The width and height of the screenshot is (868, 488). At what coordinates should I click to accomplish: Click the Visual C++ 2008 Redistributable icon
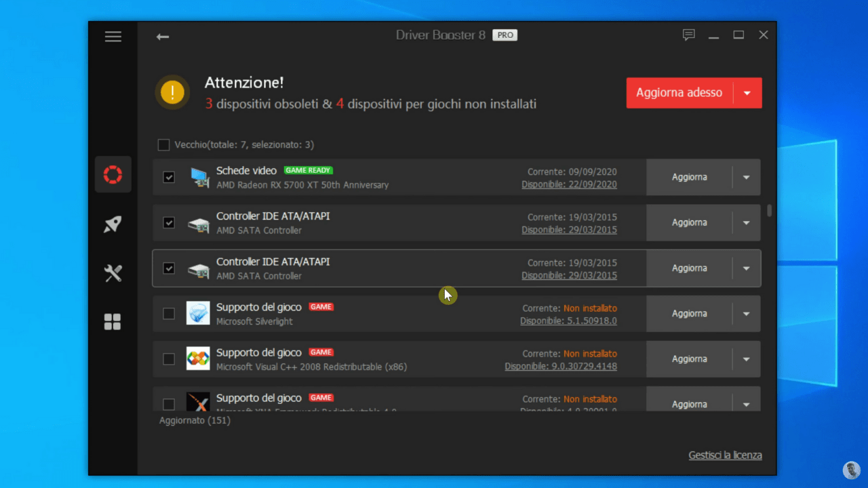click(x=198, y=359)
